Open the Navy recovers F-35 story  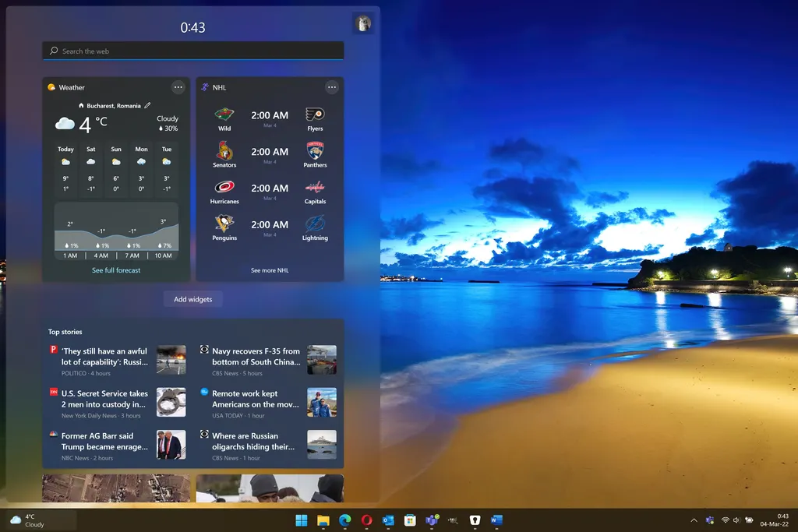[x=256, y=357]
